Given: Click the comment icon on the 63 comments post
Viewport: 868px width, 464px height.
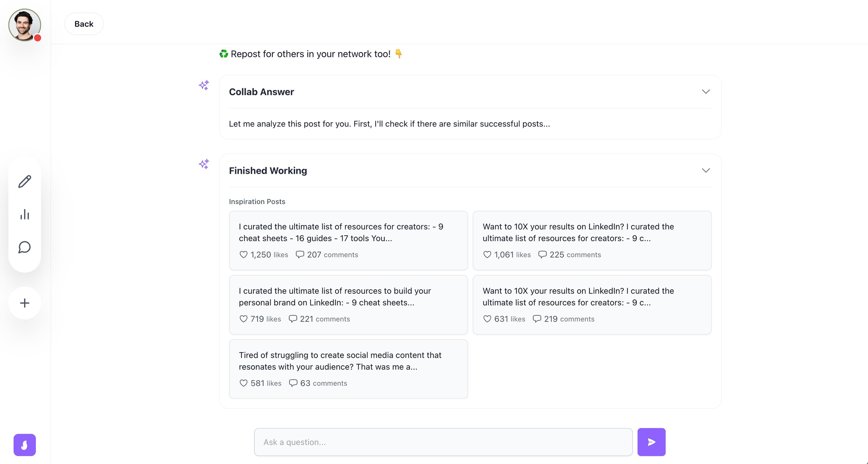Looking at the screenshot, I should [x=293, y=383].
